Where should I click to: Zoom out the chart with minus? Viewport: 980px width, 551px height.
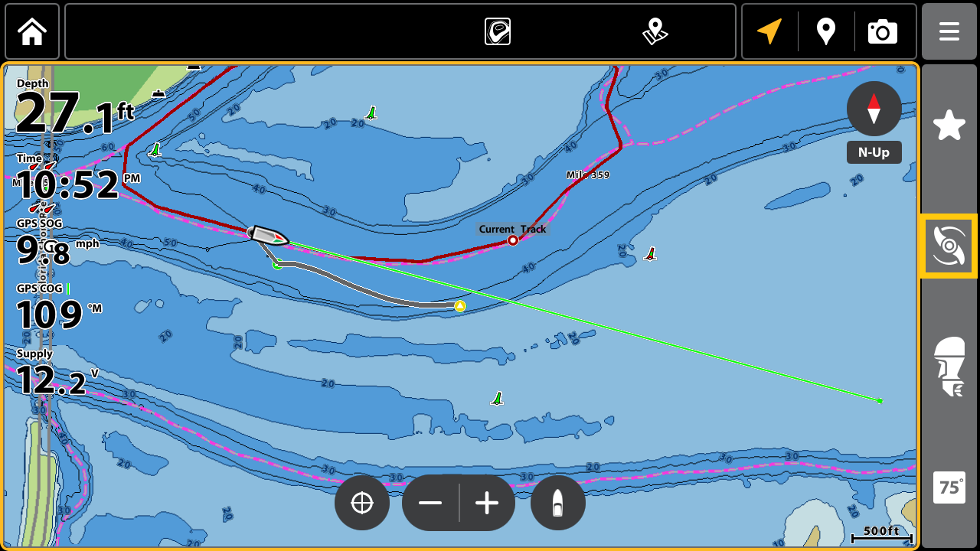tap(430, 503)
